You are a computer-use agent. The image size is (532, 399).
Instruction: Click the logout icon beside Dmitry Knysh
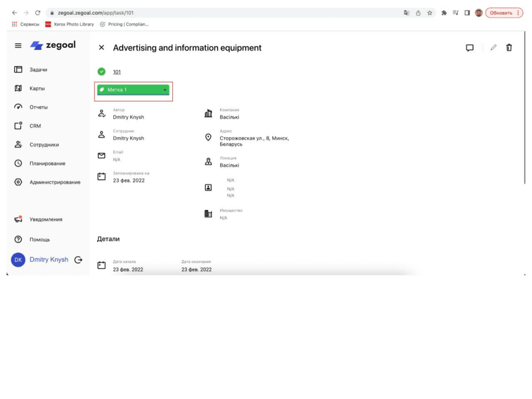[x=78, y=260]
